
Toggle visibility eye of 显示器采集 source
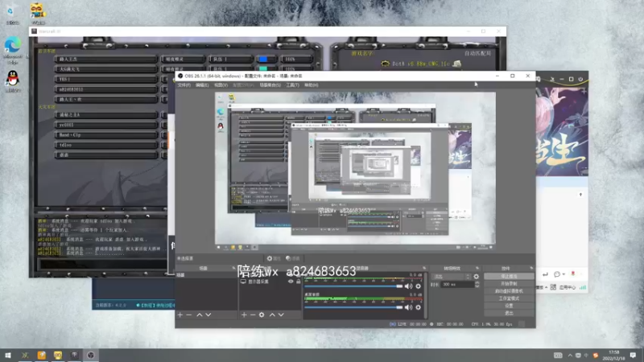[291, 282]
